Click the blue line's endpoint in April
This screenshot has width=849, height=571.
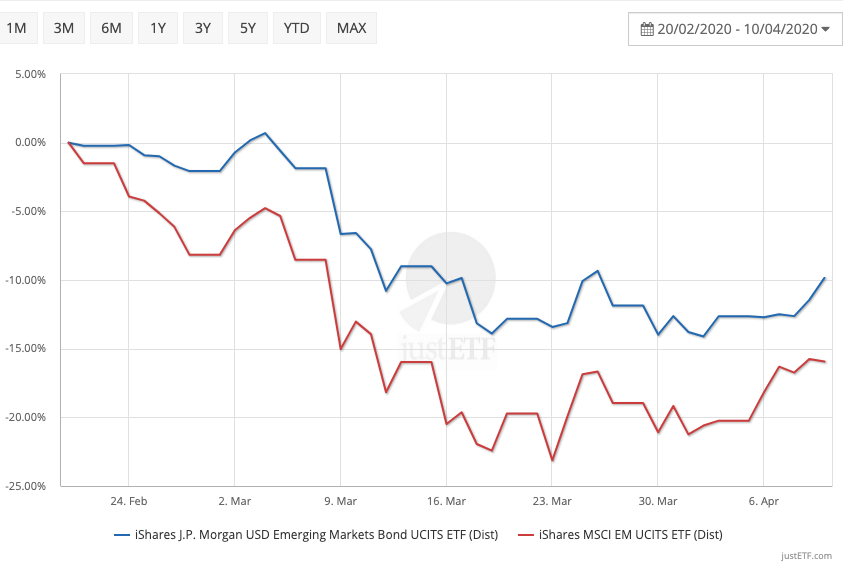(x=824, y=278)
